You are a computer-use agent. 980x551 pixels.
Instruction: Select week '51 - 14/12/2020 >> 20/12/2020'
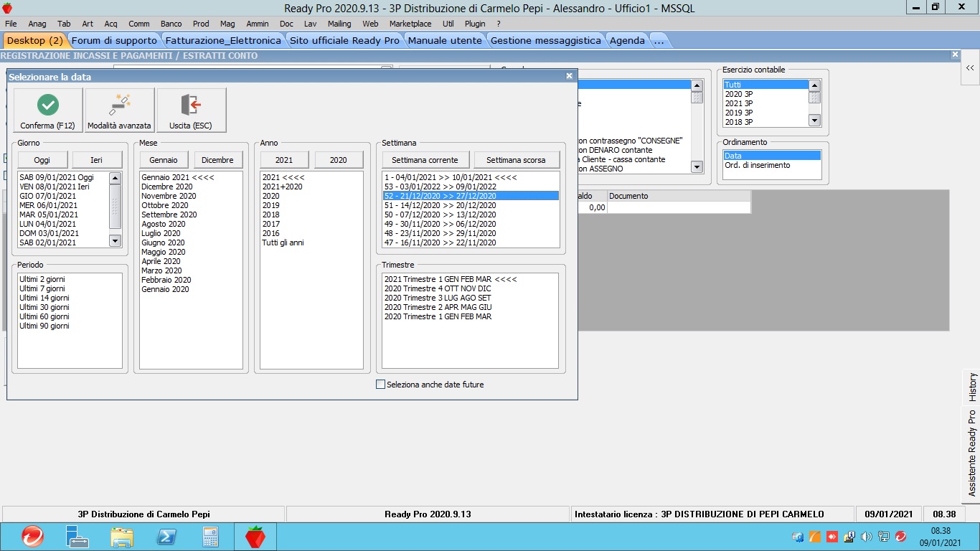[x=470, y=205]
